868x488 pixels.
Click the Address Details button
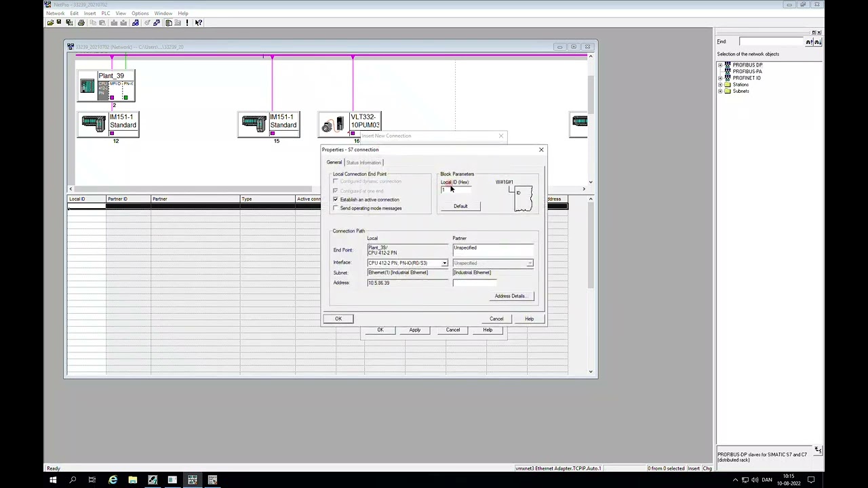[510, 296]
